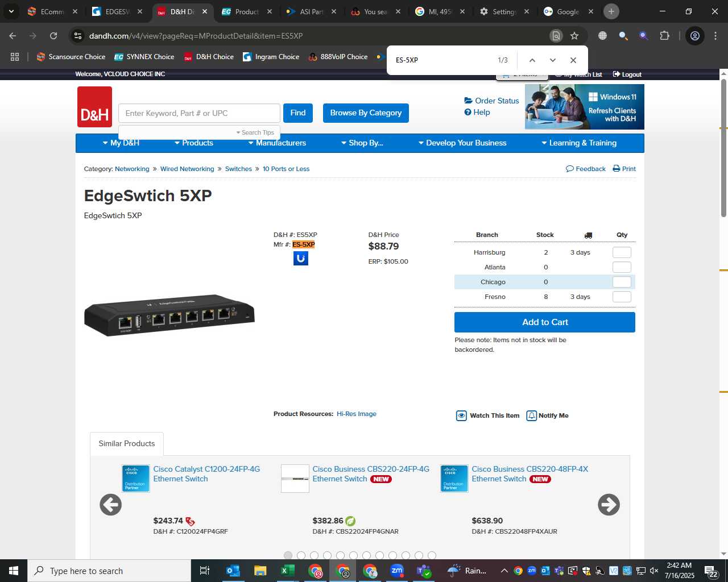
Task: Click the Feedback speech bubble link
Action: click(586, 169)
